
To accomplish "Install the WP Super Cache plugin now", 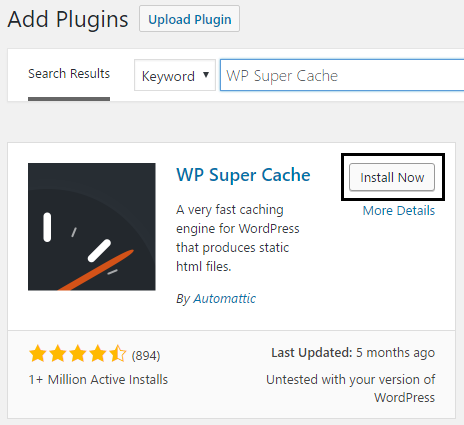I will (392, 177).
